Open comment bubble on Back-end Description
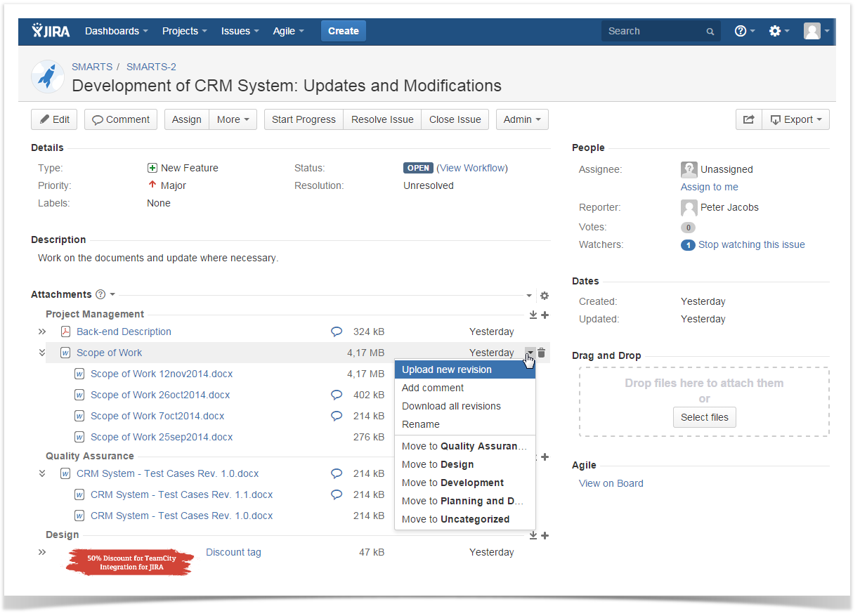Viewport: 860px width, 616px height. [x=337, y=332]
